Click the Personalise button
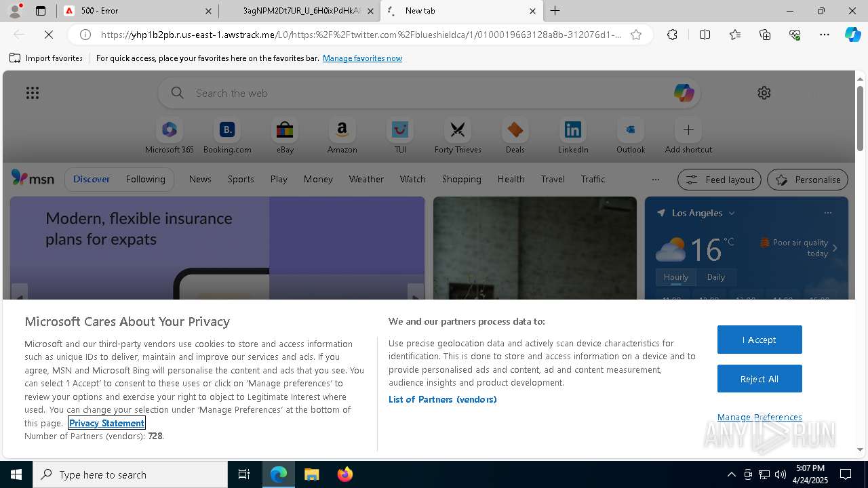This screenshot has height=488, width=868. pyautogui.click(x=808, y=180)
